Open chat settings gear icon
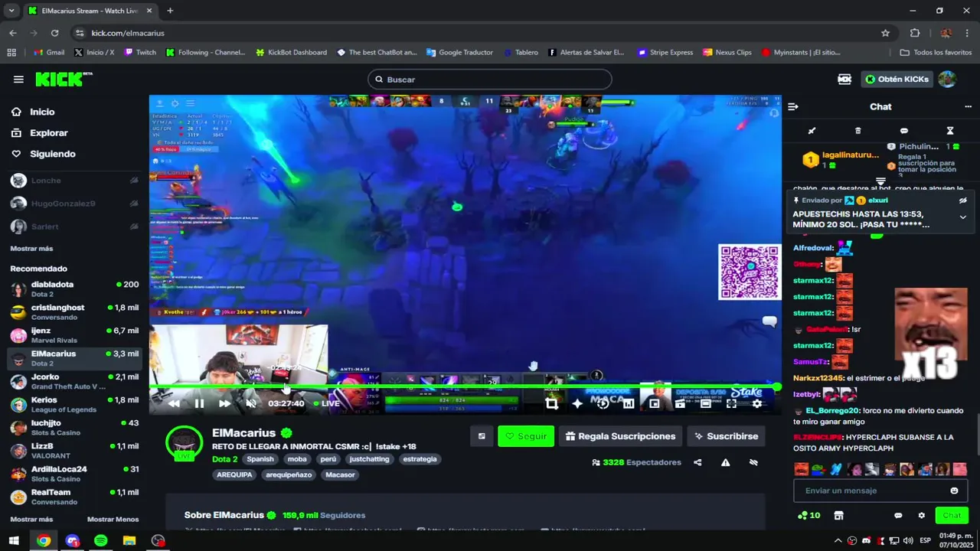The width and height of the screenshot is (980, 551). click(x=922, y=515)
